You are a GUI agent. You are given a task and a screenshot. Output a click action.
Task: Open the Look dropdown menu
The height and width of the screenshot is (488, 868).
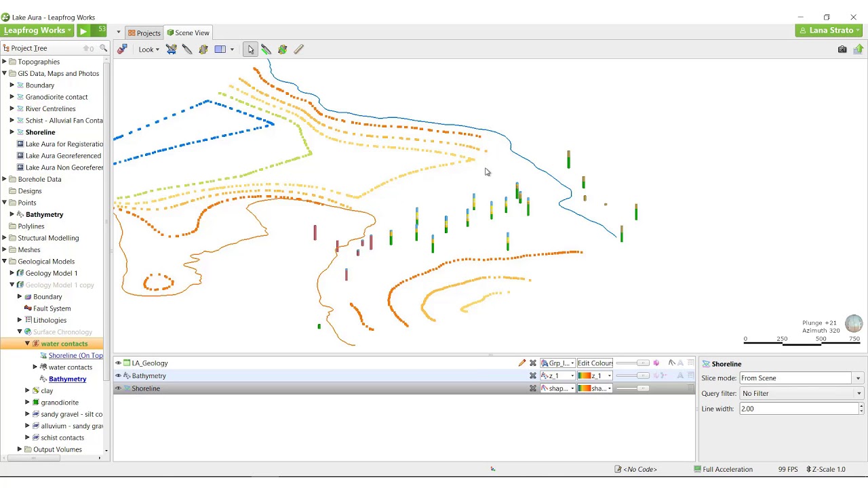pos(149,49)
